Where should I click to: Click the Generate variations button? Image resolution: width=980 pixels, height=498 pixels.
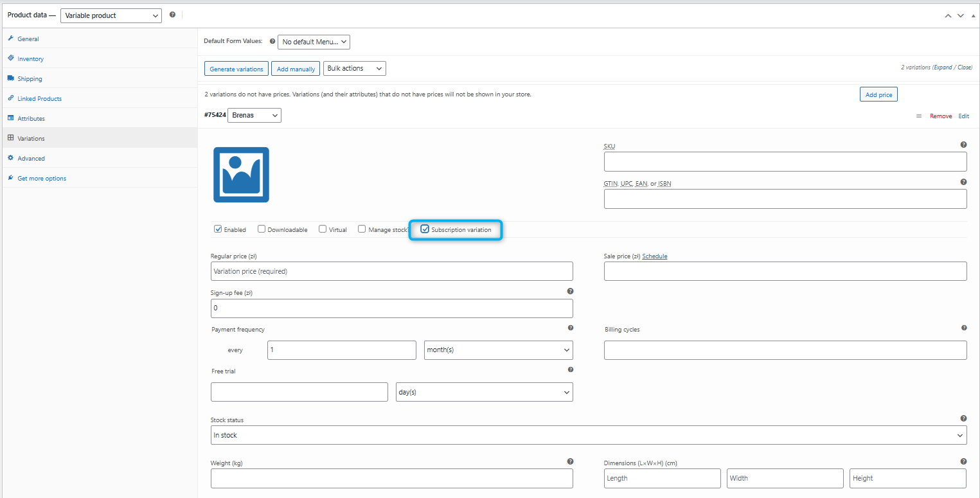[236, 69]
